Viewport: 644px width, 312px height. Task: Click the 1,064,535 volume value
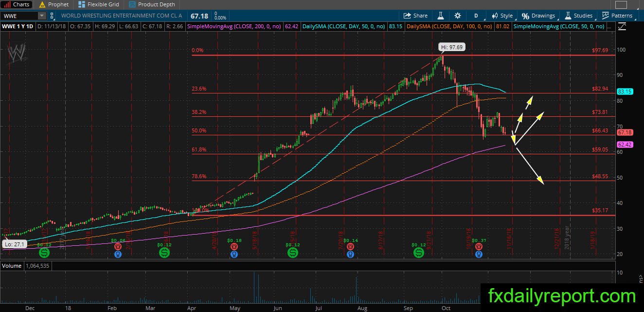point(36,266)
